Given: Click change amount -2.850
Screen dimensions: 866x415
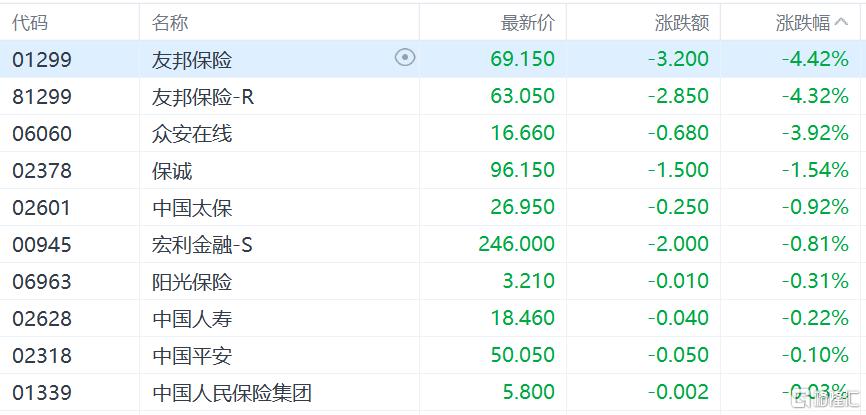Looking at the screenshot, I should pyautogui.click(x=678, y=96).
